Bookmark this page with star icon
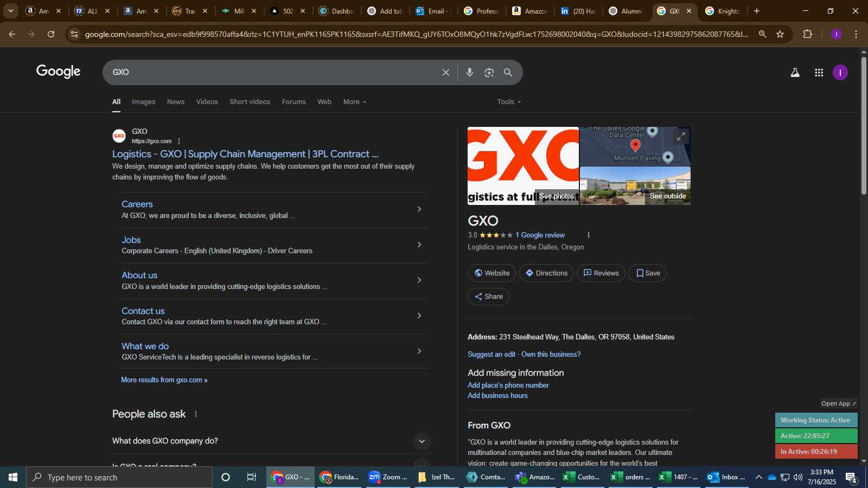 tap(780, 34)
